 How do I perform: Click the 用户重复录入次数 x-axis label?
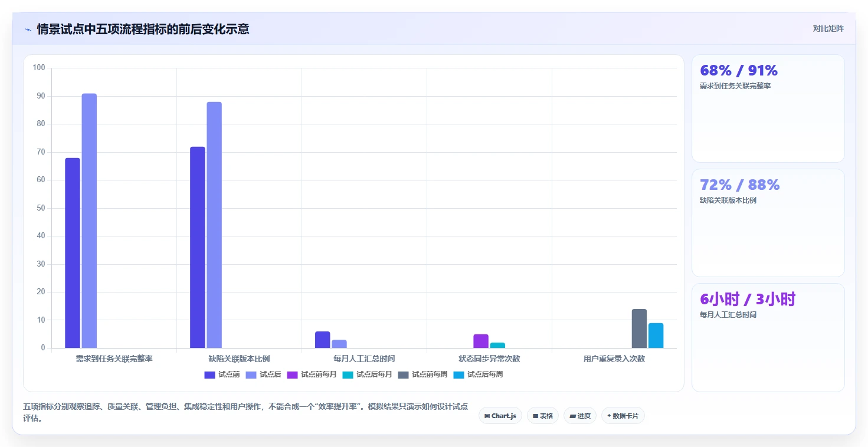point(614,359)
